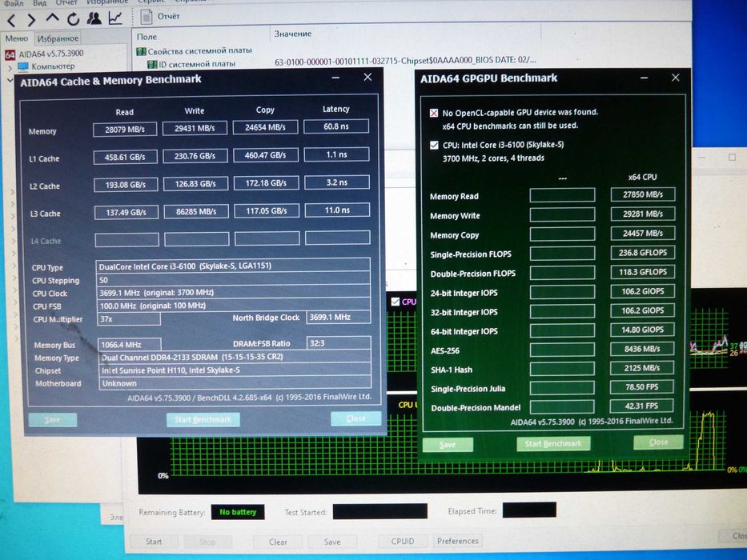The height and width of the screenshot is (560, 747).
Task: Open CPUID from the stability test window
Action: point(403,541)
